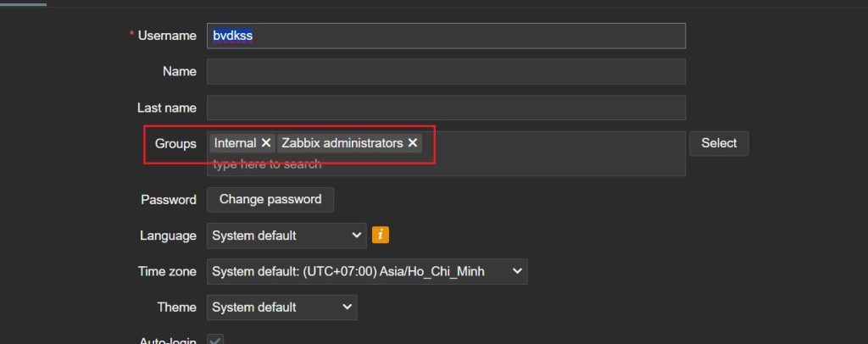Click into the Name input field

446,72
